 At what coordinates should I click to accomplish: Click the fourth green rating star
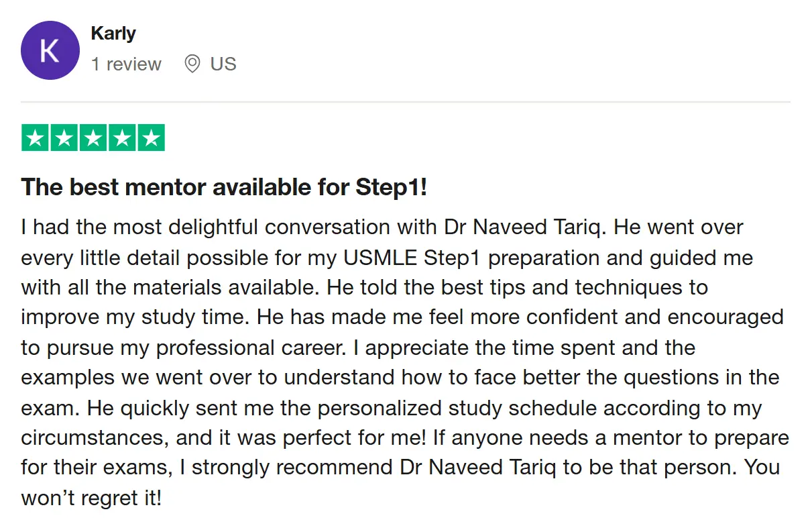122,138
